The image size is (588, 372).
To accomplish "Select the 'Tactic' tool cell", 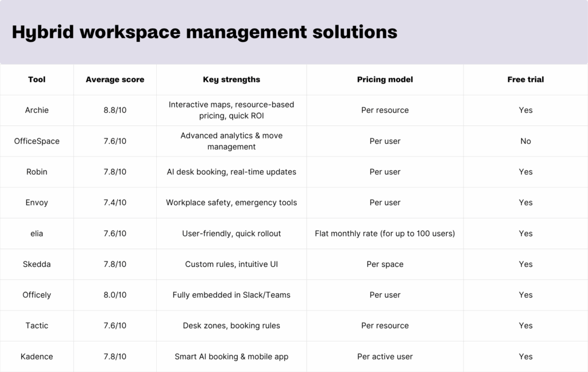I will coord(37,326).
